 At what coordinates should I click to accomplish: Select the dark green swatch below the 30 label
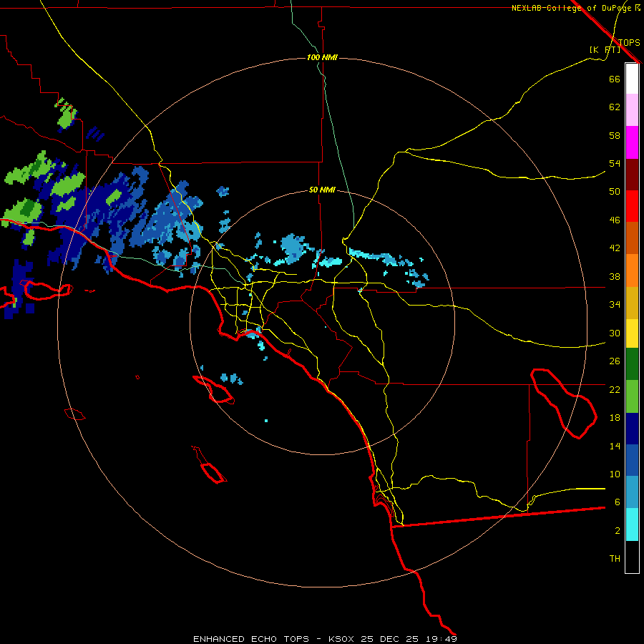point(632,364)
